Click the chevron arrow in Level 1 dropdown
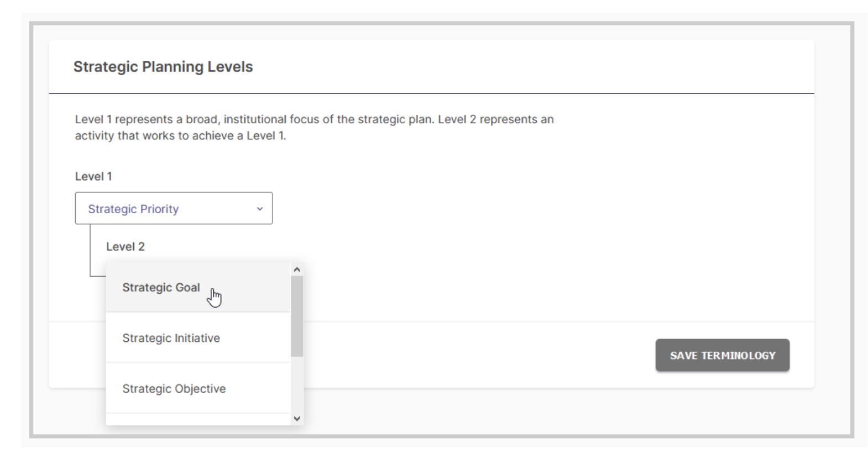868x454 pixels. [x=259, y=209]
